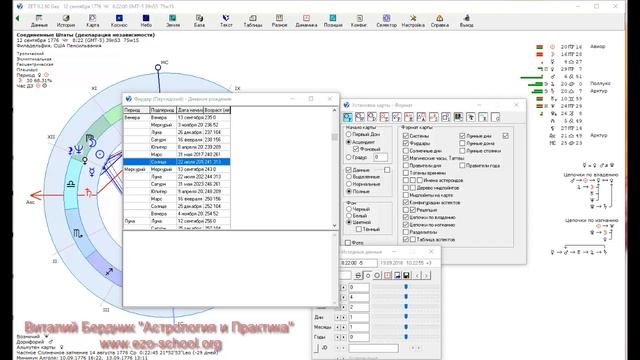The width and height of the screenshot is (640, 360).
Task: Open the Селектор toolbar button
Action: 386,21
